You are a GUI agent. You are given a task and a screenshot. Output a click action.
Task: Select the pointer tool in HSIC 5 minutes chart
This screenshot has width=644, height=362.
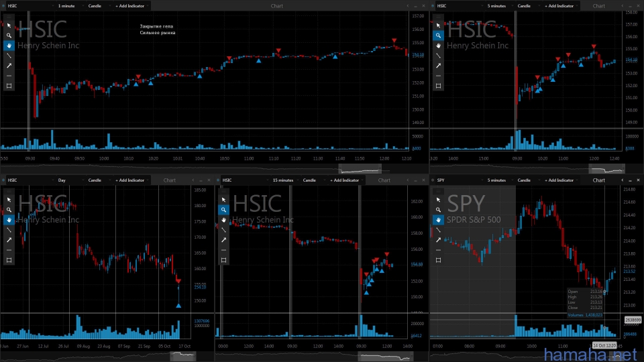(438, 25)
